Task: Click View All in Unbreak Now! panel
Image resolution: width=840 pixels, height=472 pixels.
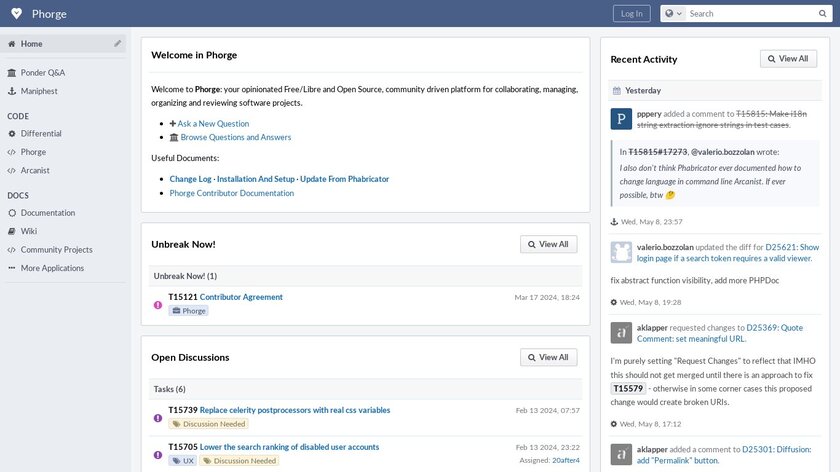Action: [x=549, y=244]
